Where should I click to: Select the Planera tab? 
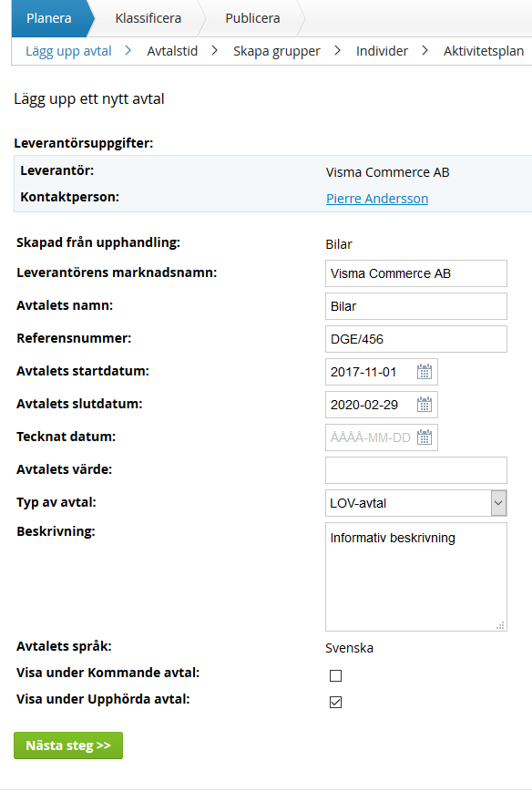tap(49, 18)
